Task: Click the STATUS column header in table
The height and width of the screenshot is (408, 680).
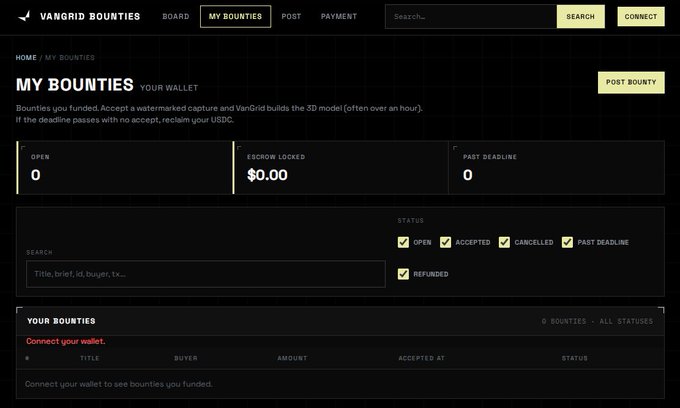Action: point(575,358)
